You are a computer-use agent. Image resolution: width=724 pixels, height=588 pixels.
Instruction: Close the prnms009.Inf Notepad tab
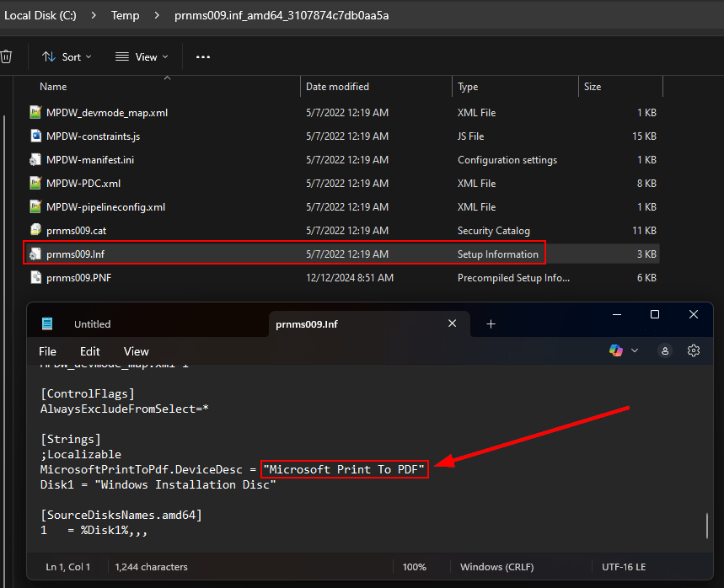point(452,323)
